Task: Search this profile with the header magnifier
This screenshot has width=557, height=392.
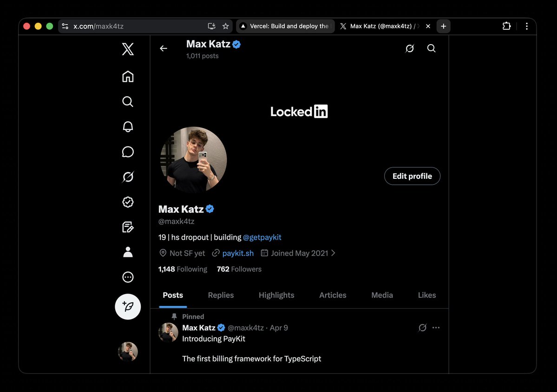Action: [x=431, y=48]
